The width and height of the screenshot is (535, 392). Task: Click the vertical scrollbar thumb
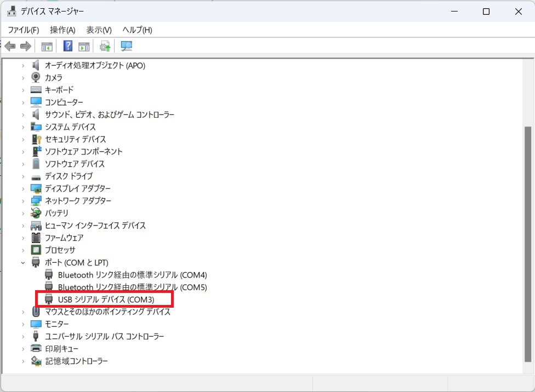(528, 244)
